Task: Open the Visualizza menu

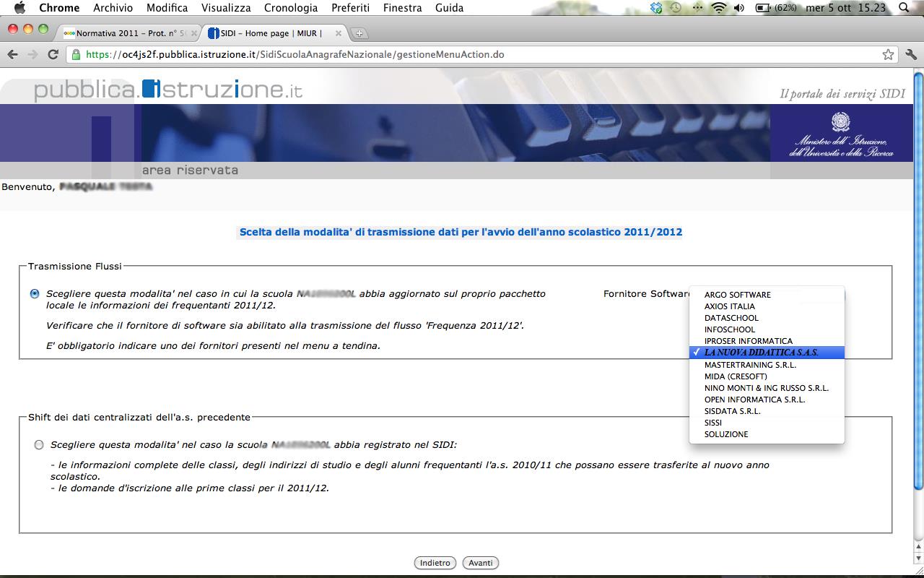Action: point(226,8)
